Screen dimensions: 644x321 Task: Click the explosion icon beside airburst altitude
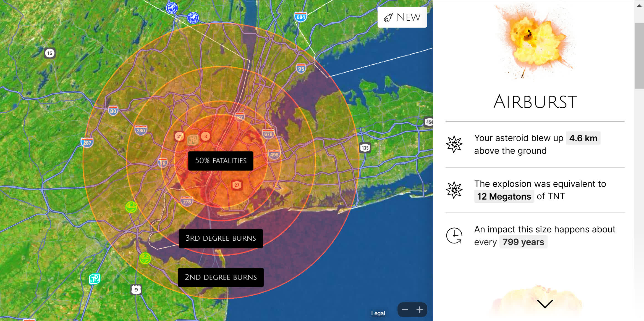454,144
